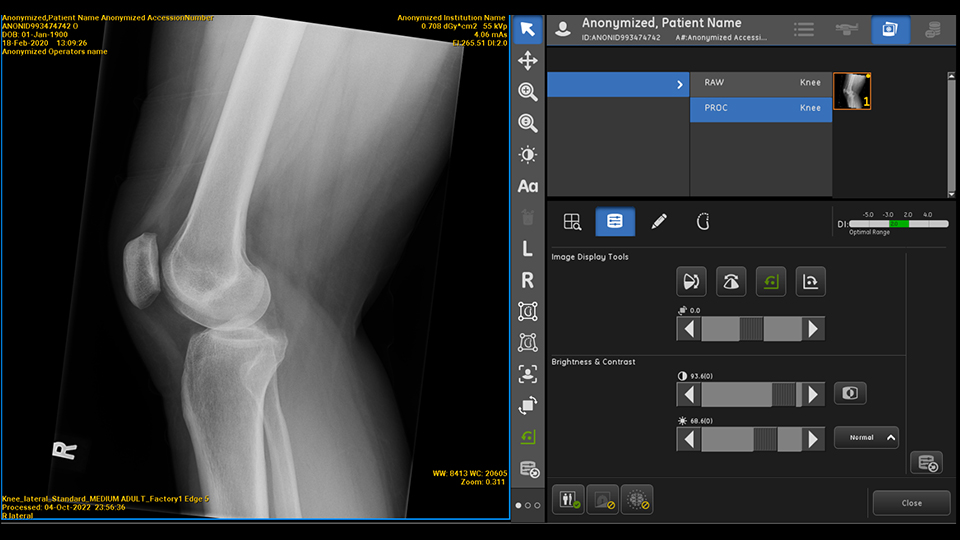960x540 pixels.
Task: Choose the zoom in magnifier tool
Action: [x=528, y=92]
